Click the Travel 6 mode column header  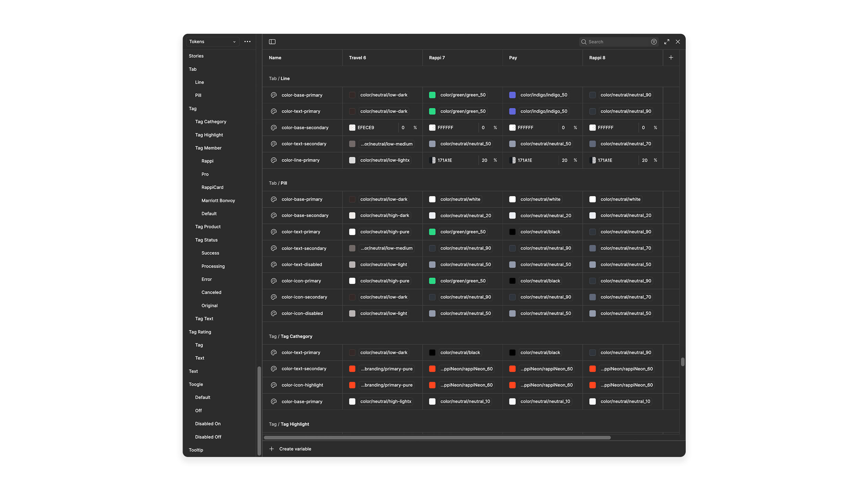(x=357, y=57)
